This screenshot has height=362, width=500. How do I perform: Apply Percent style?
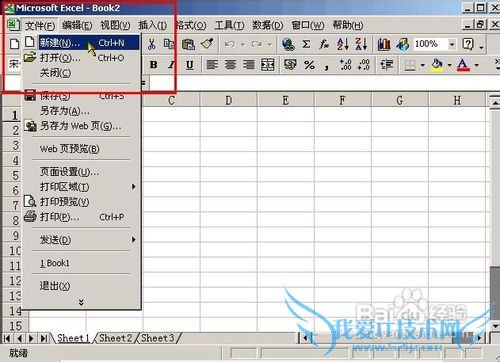tap(309, 65)
